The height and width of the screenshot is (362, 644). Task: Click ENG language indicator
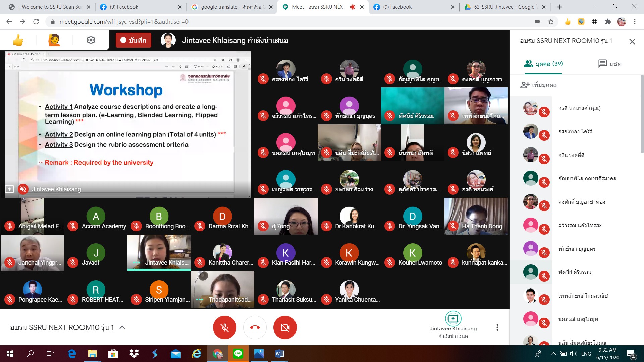point(586,354)
